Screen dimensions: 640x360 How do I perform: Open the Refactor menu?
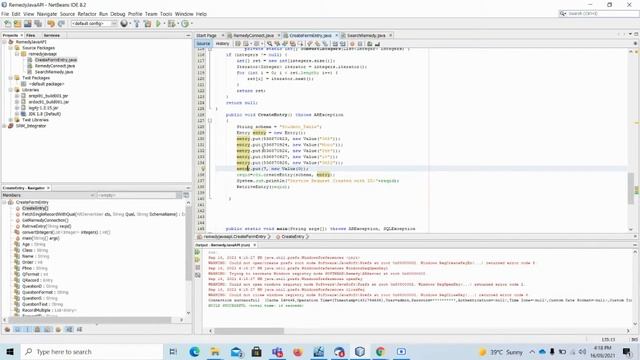point(87,14)
